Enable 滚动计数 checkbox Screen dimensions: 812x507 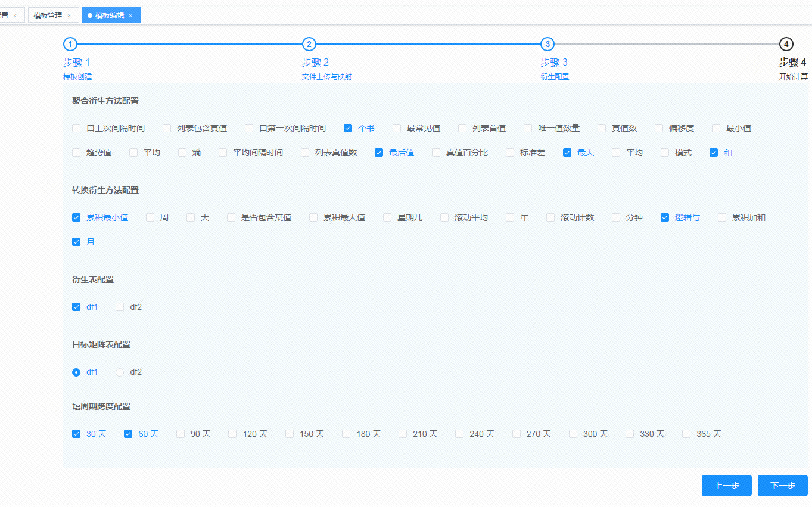550,217
